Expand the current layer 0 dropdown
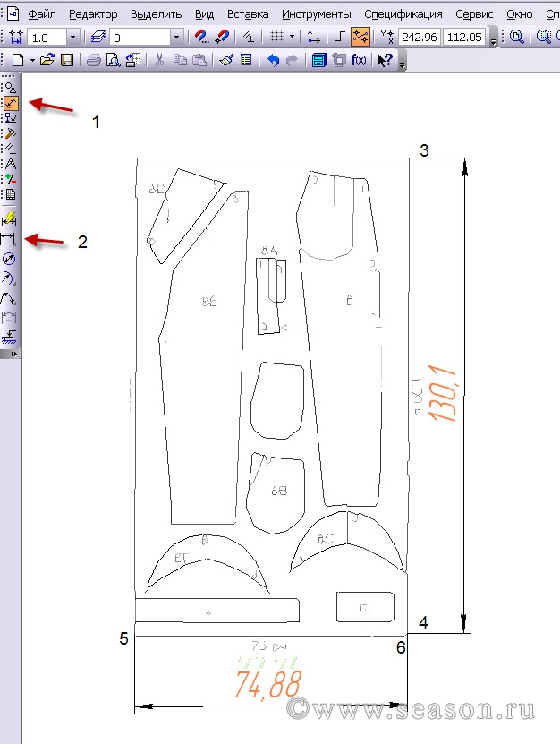This screenshot has width=560, height=744. [177, 37]
